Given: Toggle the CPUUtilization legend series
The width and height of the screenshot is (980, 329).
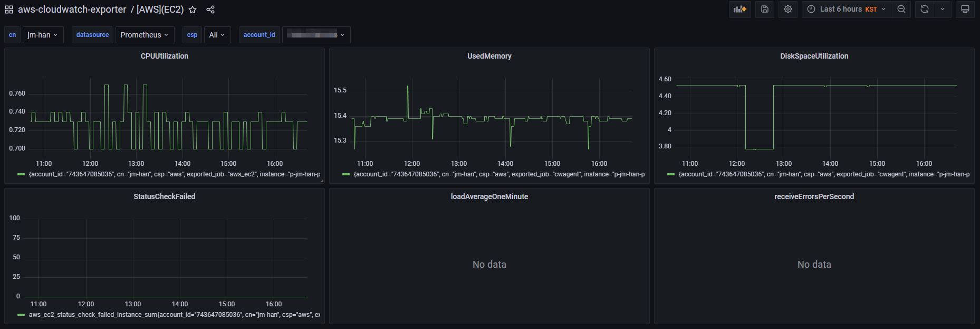Looking at the screenshot, I should 175,174.
